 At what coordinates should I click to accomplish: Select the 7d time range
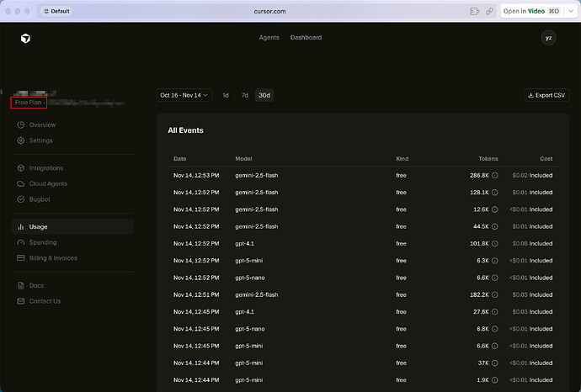pos(244,95)
